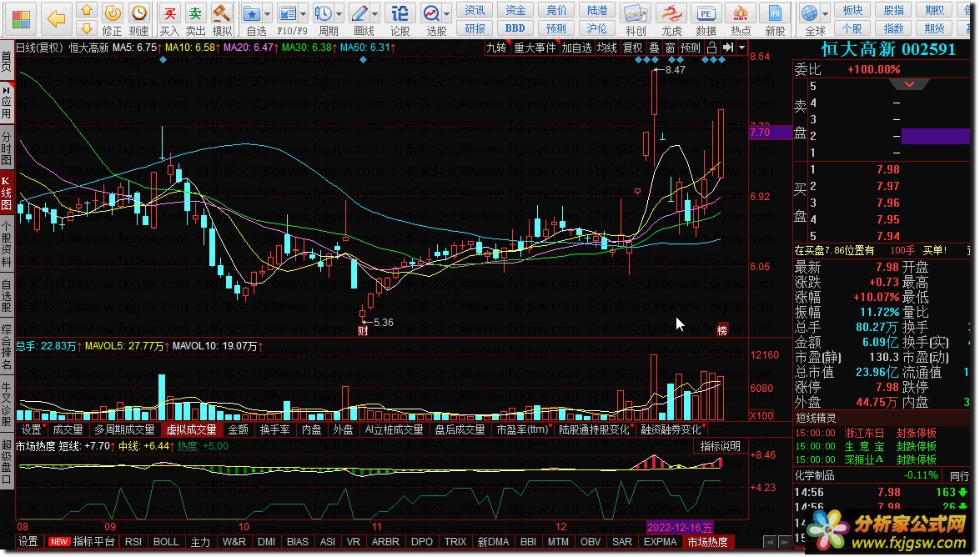Click the 周期 period clock icon

(324, 13)
